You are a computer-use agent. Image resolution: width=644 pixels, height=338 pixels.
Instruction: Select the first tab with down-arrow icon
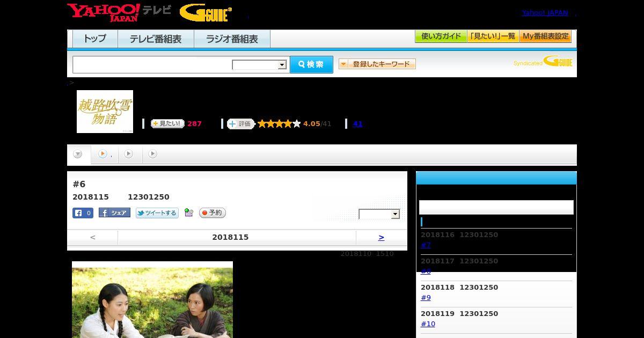[x=78, y=155]
